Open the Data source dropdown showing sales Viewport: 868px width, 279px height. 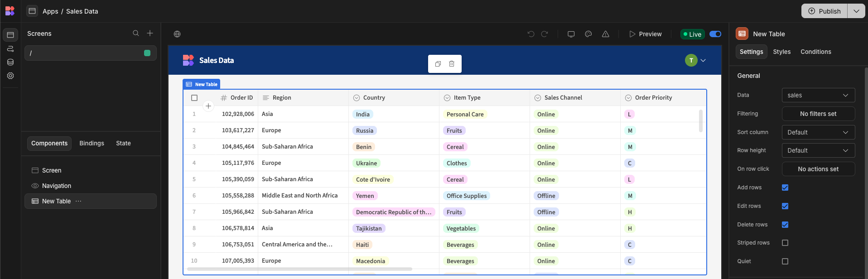pos(818,95)
